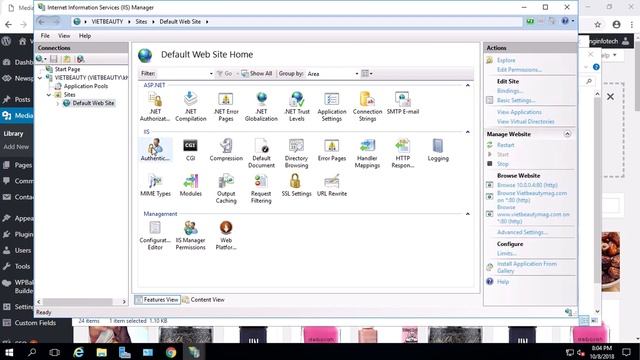Click View Applications link

pos(519,112)
